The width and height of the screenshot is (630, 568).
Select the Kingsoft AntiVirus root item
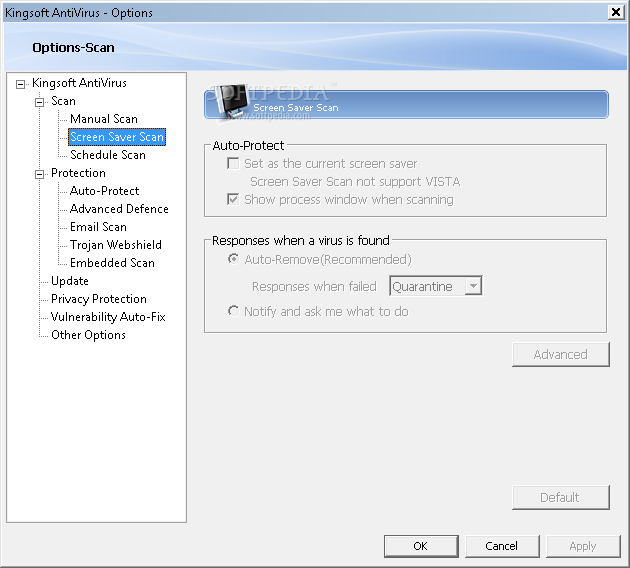click(x=79, y=83)
